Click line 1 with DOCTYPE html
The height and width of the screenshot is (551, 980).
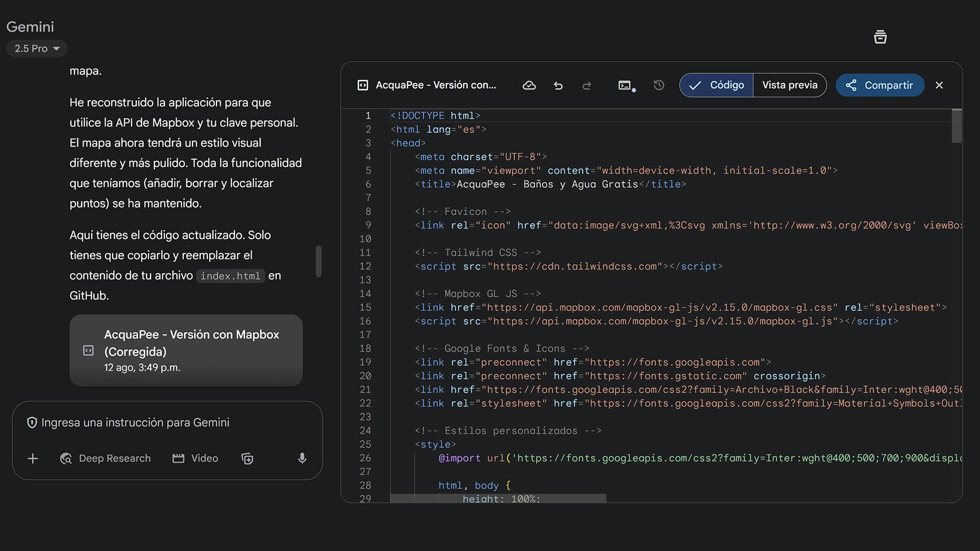coord(435,116)
